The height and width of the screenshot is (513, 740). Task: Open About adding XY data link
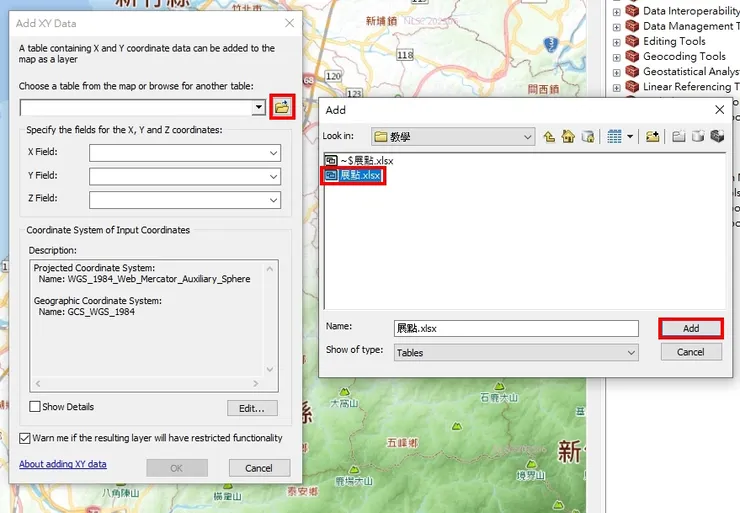coord(63,464)
